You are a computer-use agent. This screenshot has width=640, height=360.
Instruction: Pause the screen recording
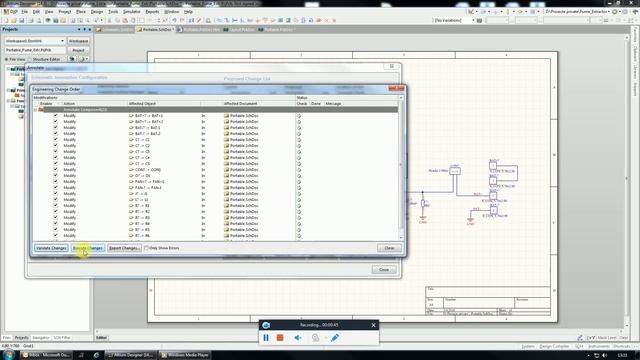266,338
